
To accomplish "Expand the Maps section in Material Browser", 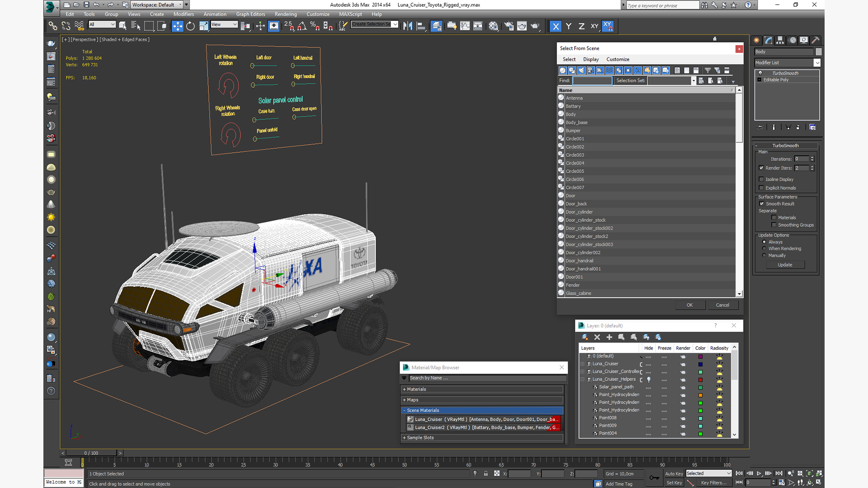I will point(404,400).
